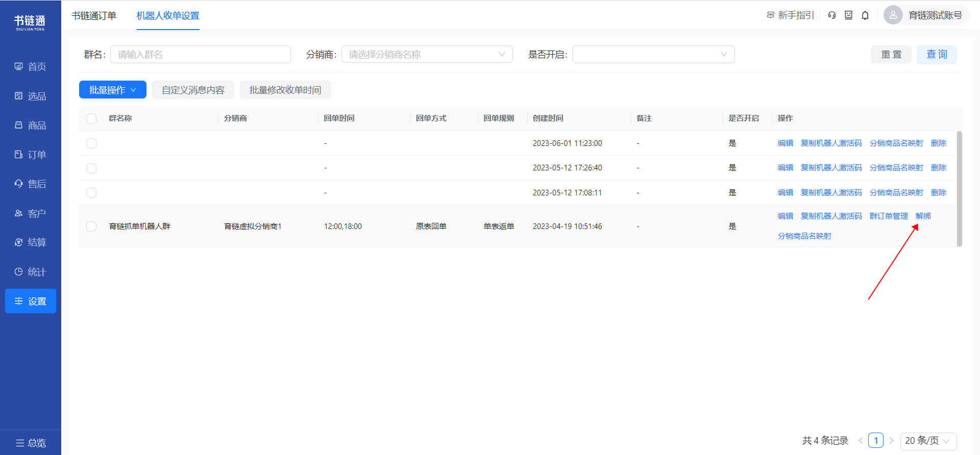The width and height of the screenshot is (980, 455).
Task: Click 自定义消息内容 button
Action: coord(193,90)
